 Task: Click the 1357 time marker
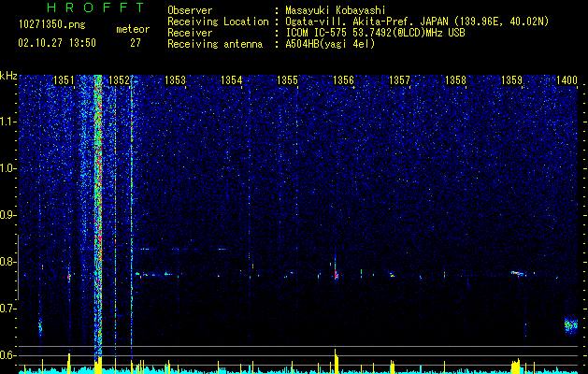(x=400, y=80)
